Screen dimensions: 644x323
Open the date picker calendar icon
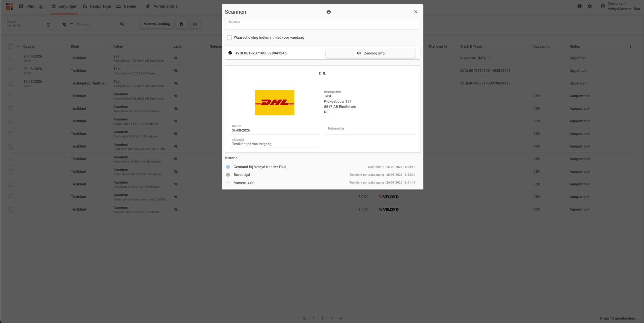[49, 25]
